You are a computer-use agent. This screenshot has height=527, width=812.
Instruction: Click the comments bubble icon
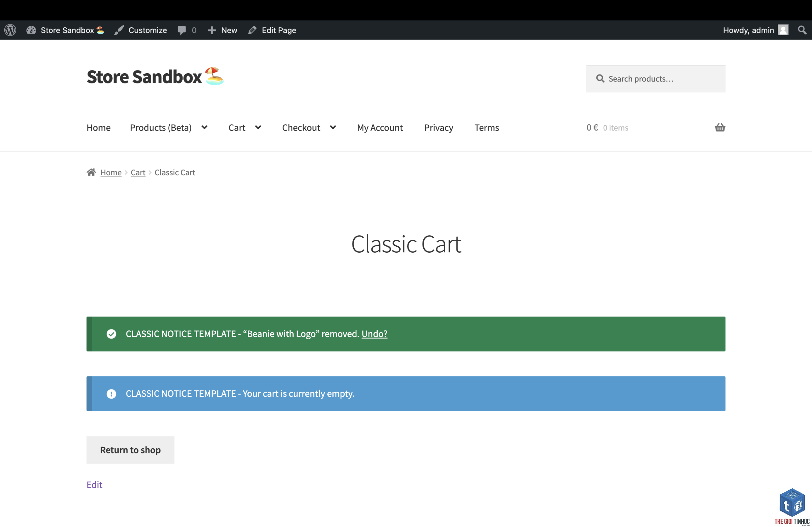(x=181, y=30)
